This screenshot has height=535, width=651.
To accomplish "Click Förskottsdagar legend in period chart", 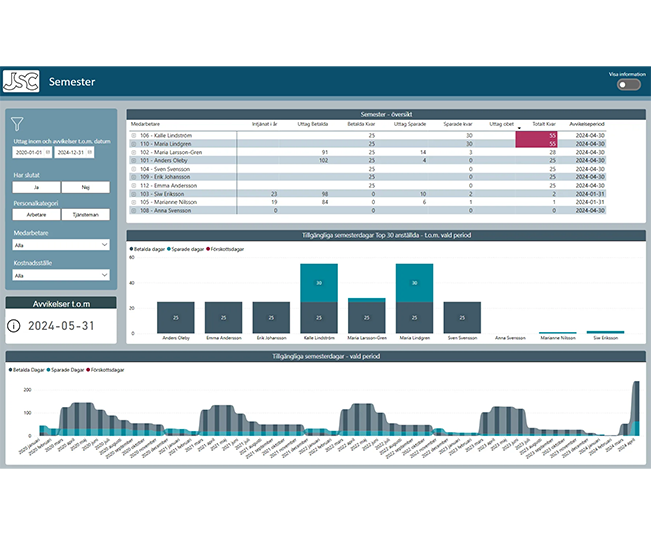I will click(x=105, y=370).
